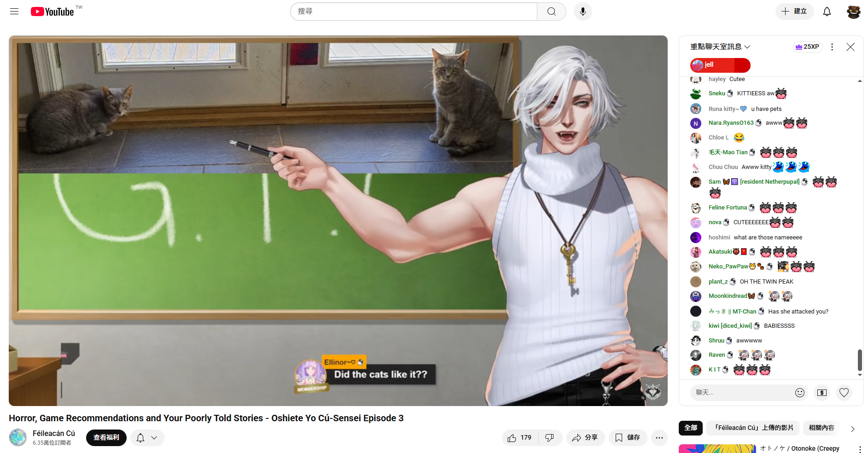Expand the top chat mode dropdown
868x453 pixels.
point(720,47)
